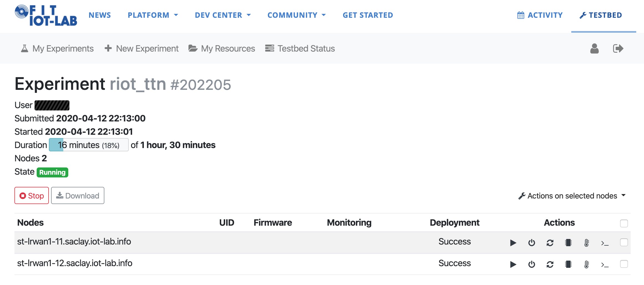This screenshot has height=285, width=644.
Task: Flash firmware on st-lrwan1-11 chip icon
Action: tap(568, 243)
